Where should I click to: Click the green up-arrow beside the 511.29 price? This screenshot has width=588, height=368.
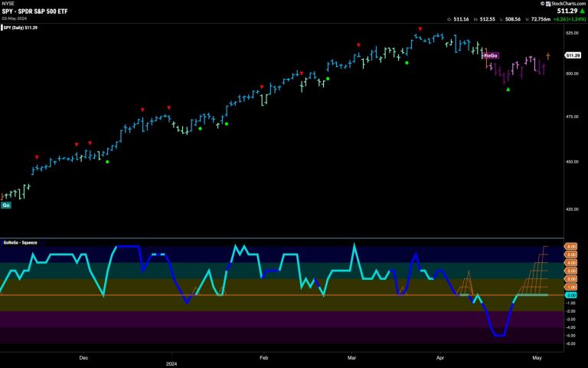pyautogui.click(x=583, y=11)
